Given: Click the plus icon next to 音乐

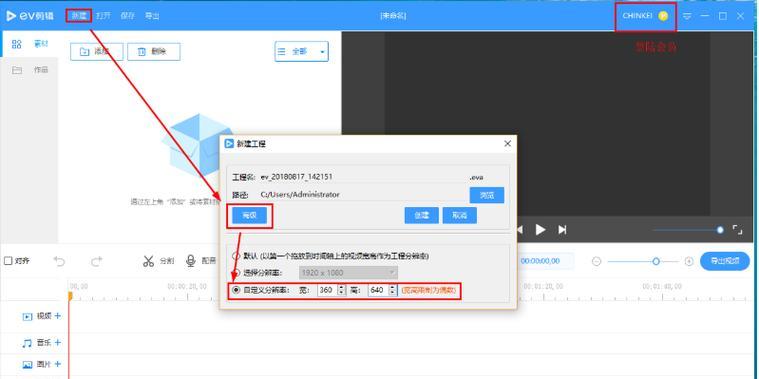Looking at the screenshot, I should tap(58, 342).
